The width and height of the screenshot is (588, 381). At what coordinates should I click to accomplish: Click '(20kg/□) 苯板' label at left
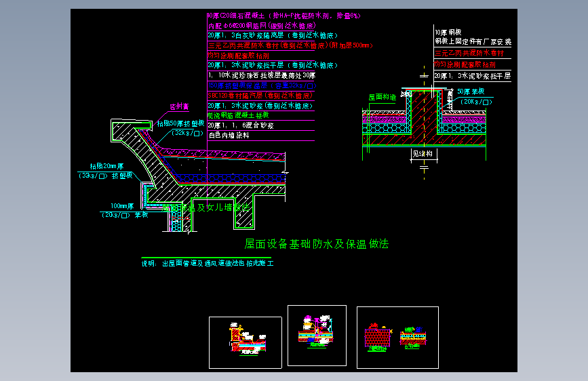click(x=125, y=215)
